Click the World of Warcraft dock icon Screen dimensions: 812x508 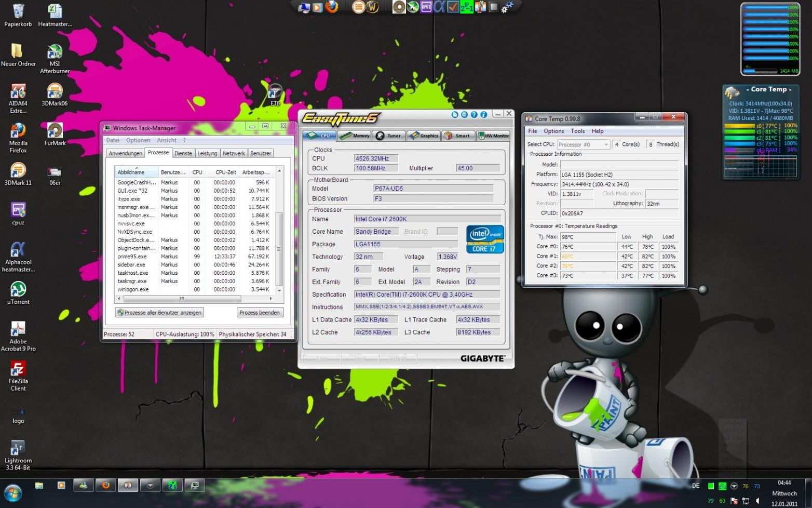point(372,7)
